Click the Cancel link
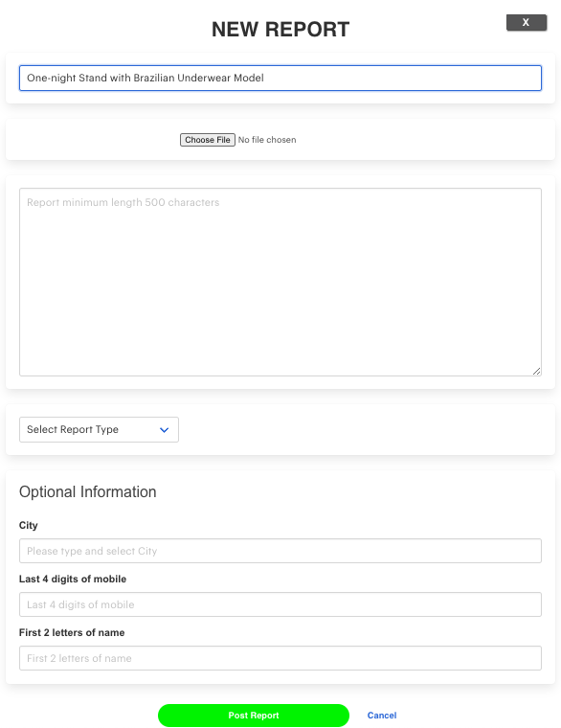 [382, 715]
